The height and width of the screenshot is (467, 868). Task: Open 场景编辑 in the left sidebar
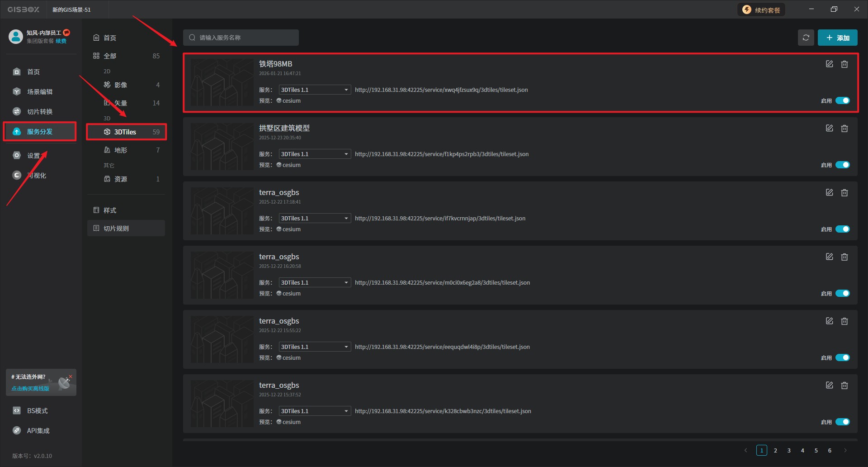click(39, 92)
